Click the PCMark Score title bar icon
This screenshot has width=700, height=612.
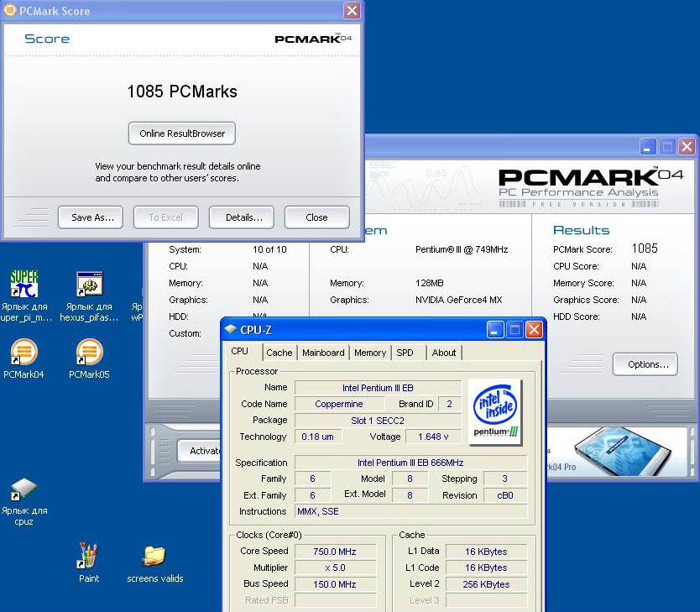tap(9, 10)
